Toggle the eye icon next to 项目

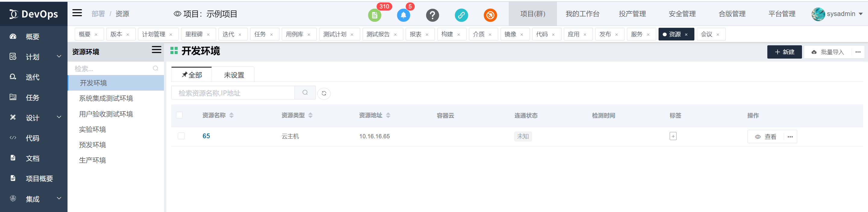pyautogui.click(x=177, y=14)
